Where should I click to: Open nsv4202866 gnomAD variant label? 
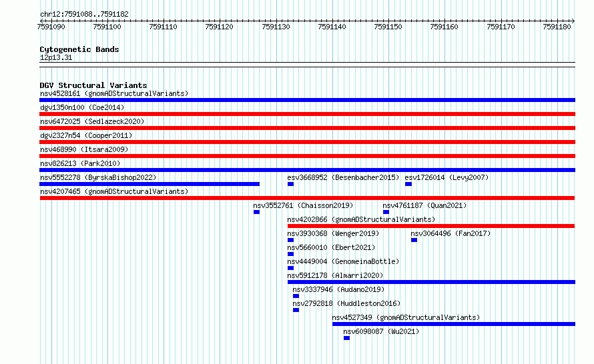361,219
